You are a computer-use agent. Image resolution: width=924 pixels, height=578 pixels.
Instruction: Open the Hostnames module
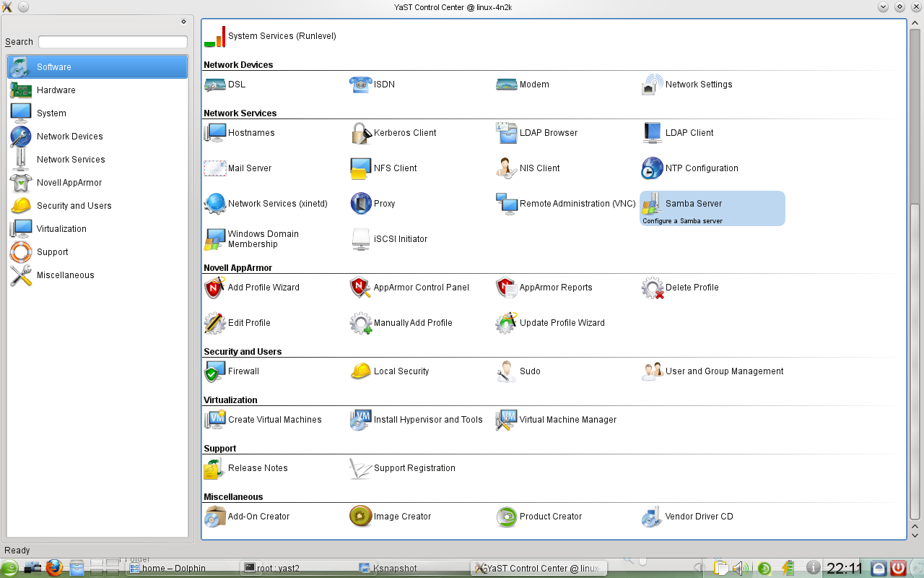pyautogui.click(x=239, y=133)
